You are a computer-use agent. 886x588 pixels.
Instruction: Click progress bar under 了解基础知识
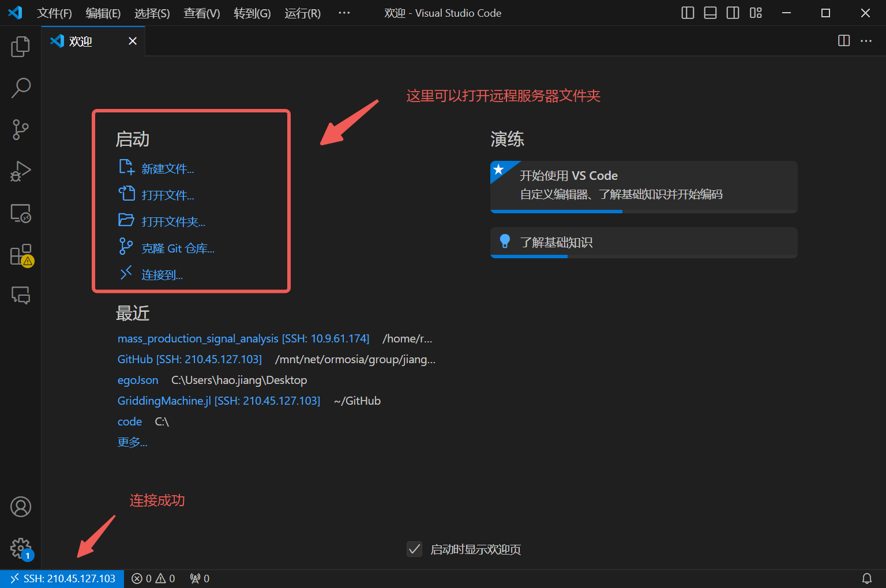click(644, 257)
